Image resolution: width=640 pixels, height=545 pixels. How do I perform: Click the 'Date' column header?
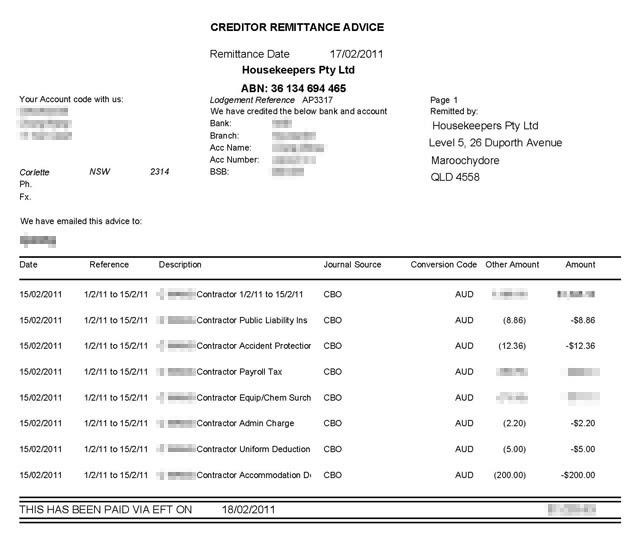(28, 265)
